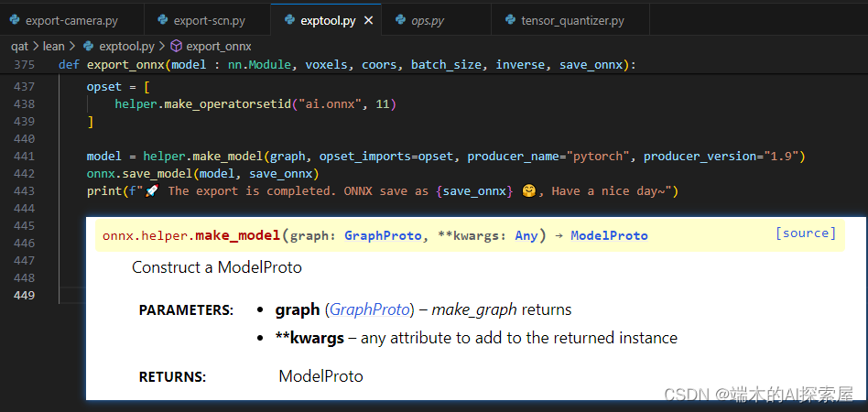
Task: Open the tensor_quantizer.py tab
Action: [x=570, y=21]
